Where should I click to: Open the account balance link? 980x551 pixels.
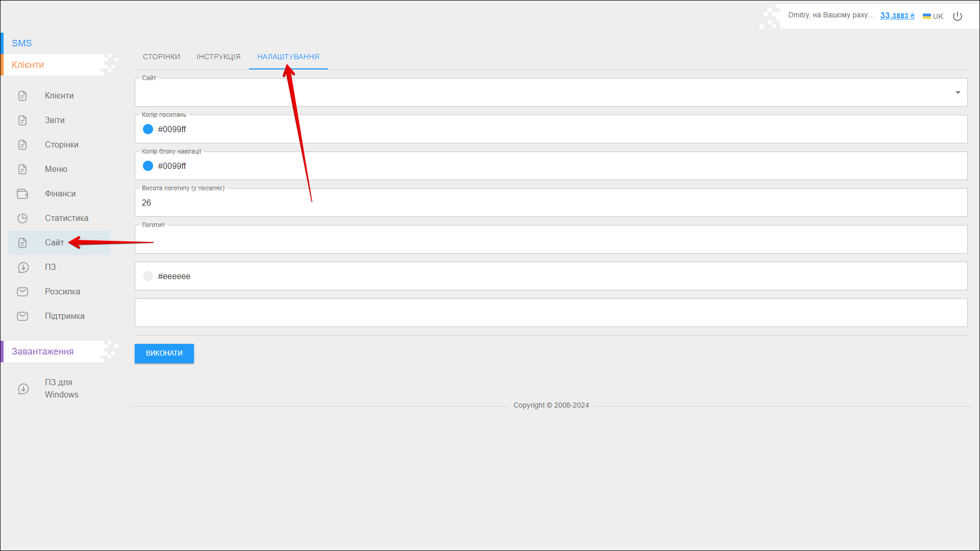[897, 16]
